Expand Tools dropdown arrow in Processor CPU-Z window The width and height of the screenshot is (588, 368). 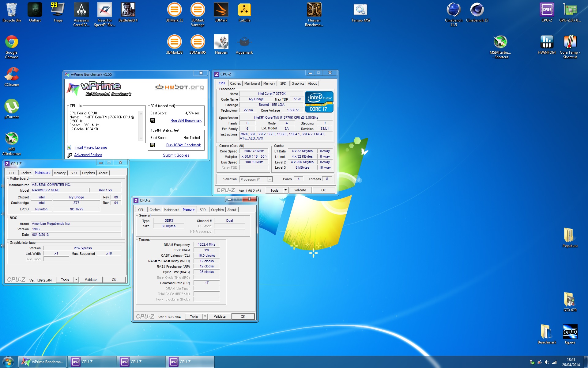pos(285,190)
